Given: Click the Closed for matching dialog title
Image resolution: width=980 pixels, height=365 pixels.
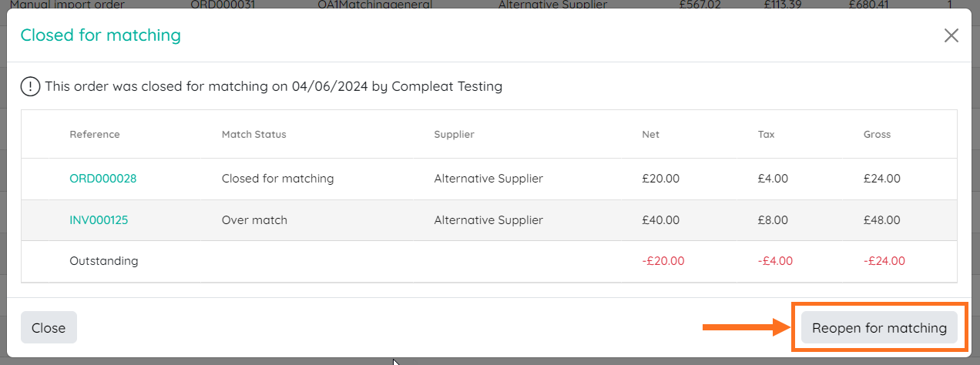Looking at the screenshot, I should click(x=101, y=35).
